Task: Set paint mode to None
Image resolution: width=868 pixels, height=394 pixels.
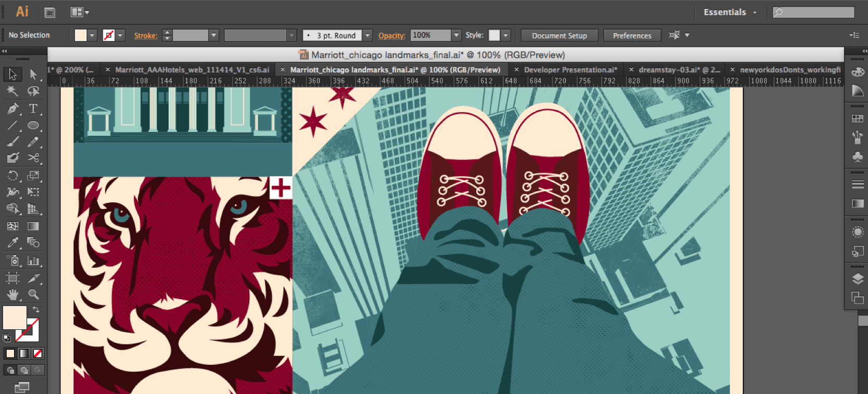Action: (38, 353)
